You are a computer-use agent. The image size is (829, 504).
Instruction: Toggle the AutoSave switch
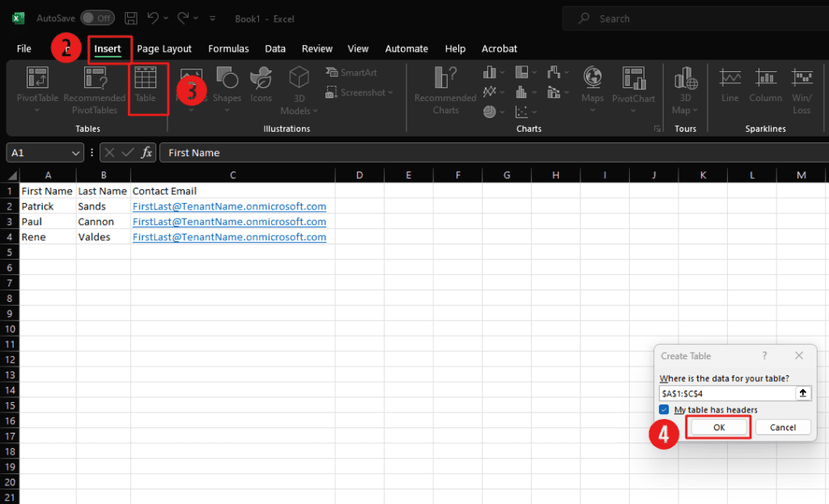tap(97, 18)
